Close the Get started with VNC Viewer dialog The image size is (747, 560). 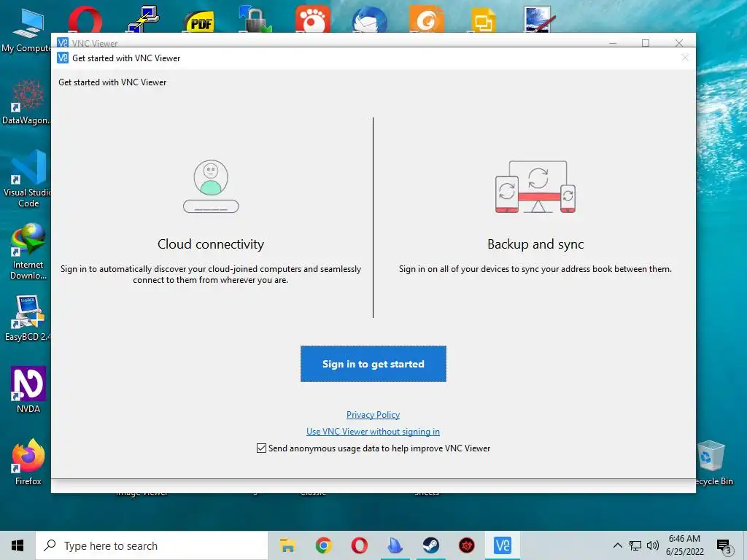click(x=685, y=58)
